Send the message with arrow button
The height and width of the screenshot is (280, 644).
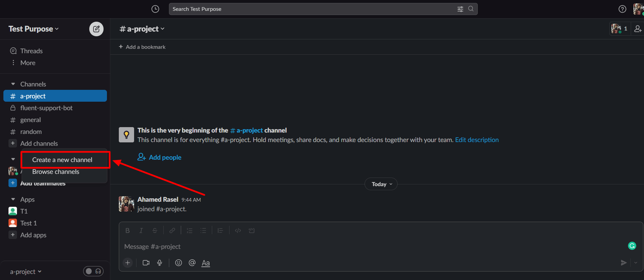coord(624,263)
